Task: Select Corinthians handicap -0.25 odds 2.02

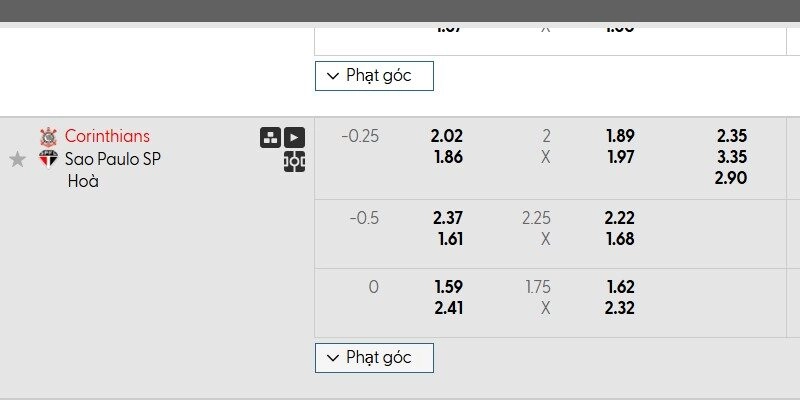Action: 447,136
